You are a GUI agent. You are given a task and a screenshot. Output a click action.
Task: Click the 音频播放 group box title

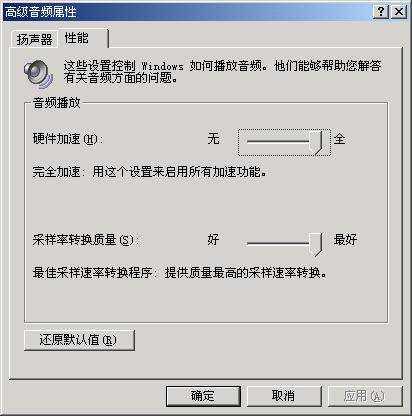coord(57,103)
